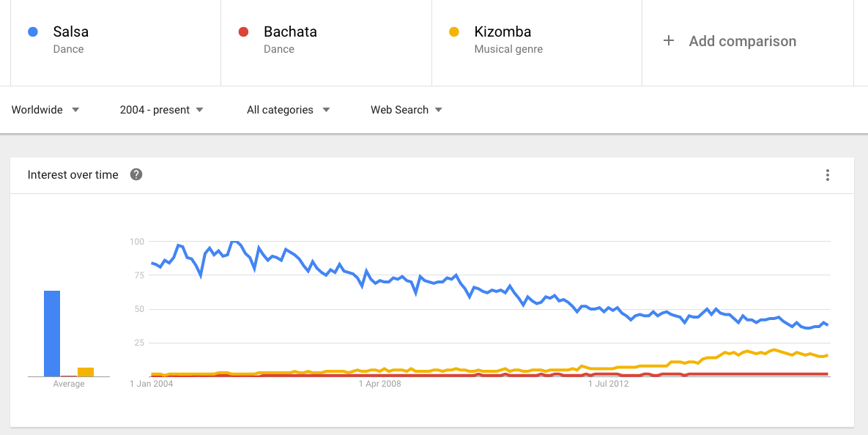Change the Web Search type dropdown
The image size is (868, 435).
tap(406, 110)
